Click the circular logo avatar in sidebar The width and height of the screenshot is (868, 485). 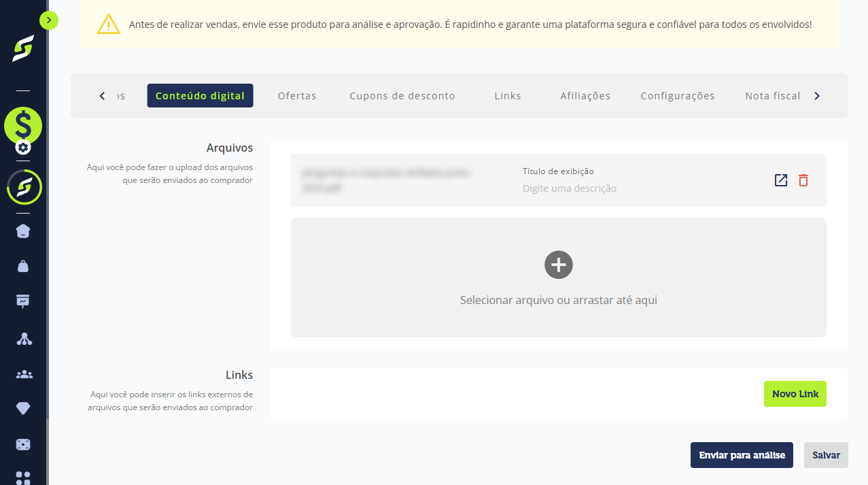[x=24, y=187]
